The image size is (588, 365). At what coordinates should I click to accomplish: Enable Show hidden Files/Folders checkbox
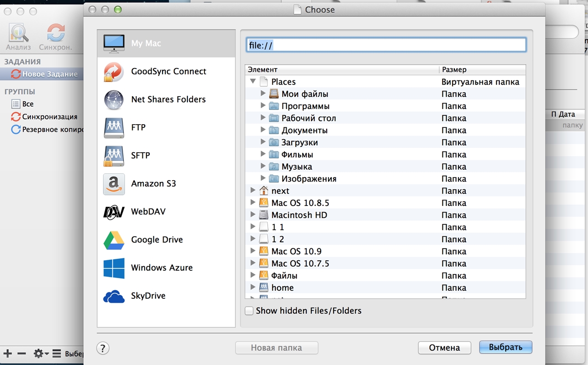click(249, 311)
